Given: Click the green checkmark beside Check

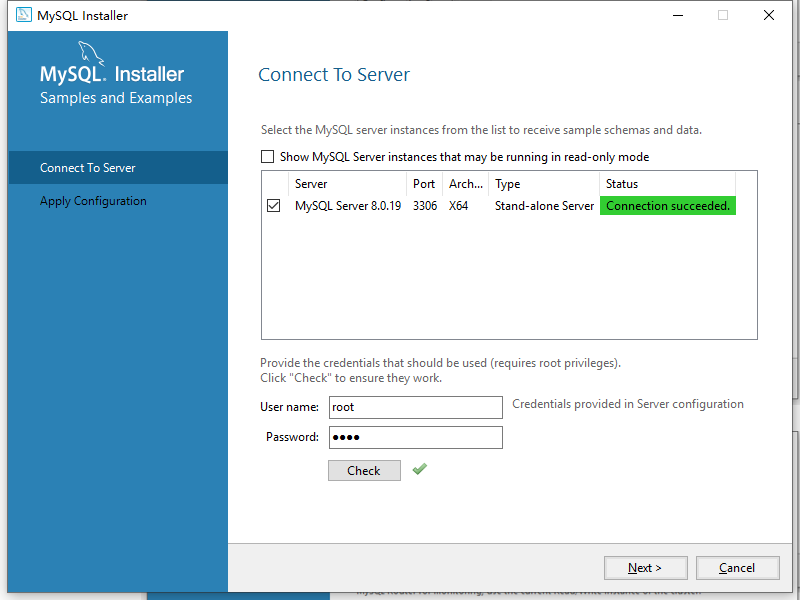Looking at the screenshot, I should coord(420,469).
